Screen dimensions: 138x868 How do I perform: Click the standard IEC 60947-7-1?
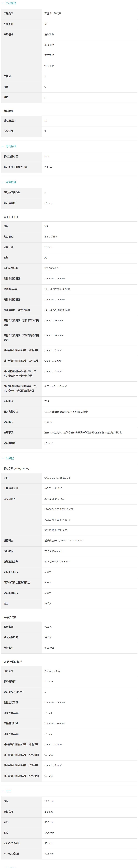(53, 268)
